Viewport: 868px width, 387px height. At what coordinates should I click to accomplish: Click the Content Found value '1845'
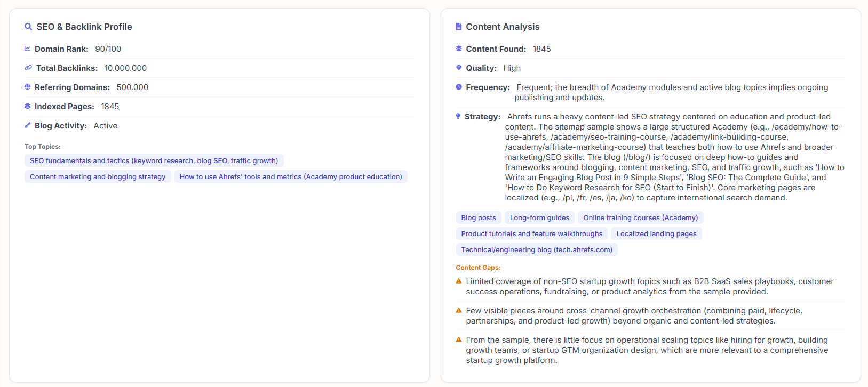(542, 49)
